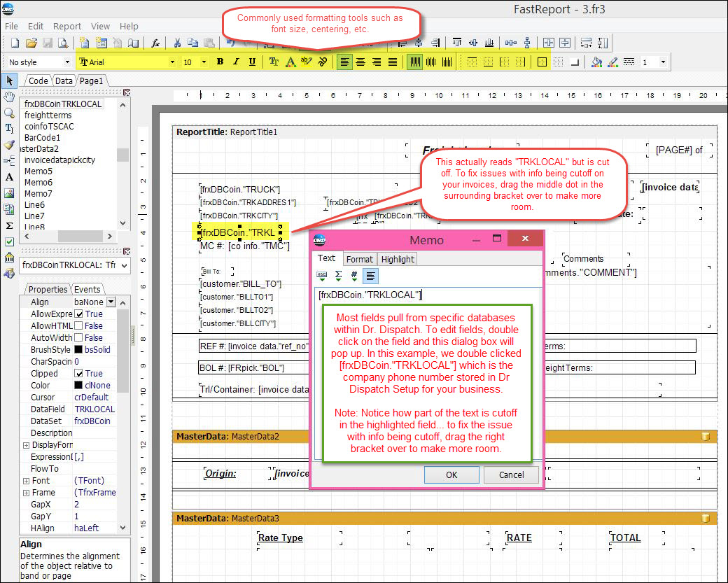Image resolution: width=728 pixels, height=583 pixels.
Task: Cancel the Memo dialog
Action: pos(511,475)
